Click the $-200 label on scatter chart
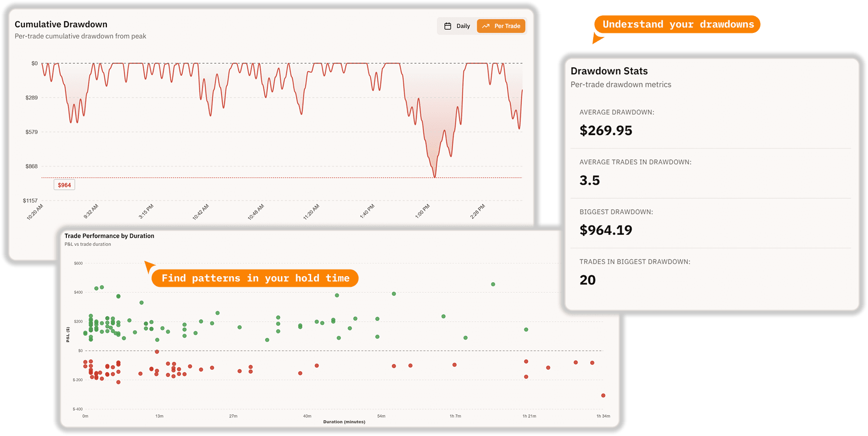This screenshot has height=436, width=868. [77, 380]
